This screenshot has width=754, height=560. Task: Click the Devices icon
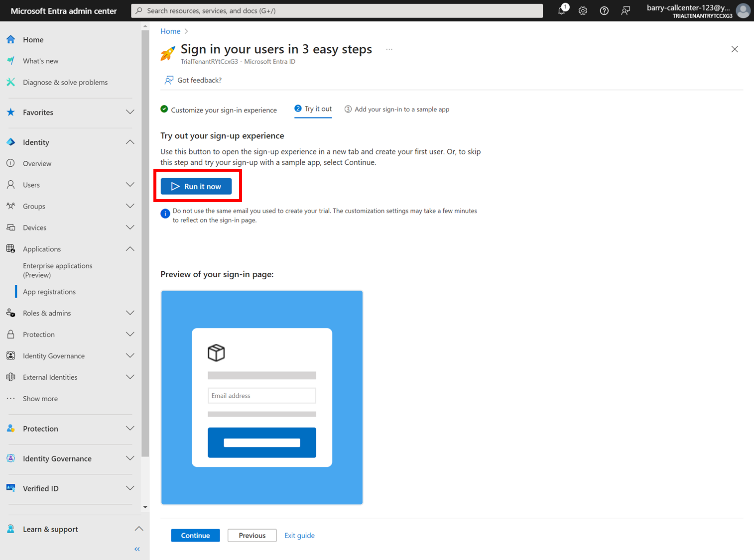click(x=10, y=227)
